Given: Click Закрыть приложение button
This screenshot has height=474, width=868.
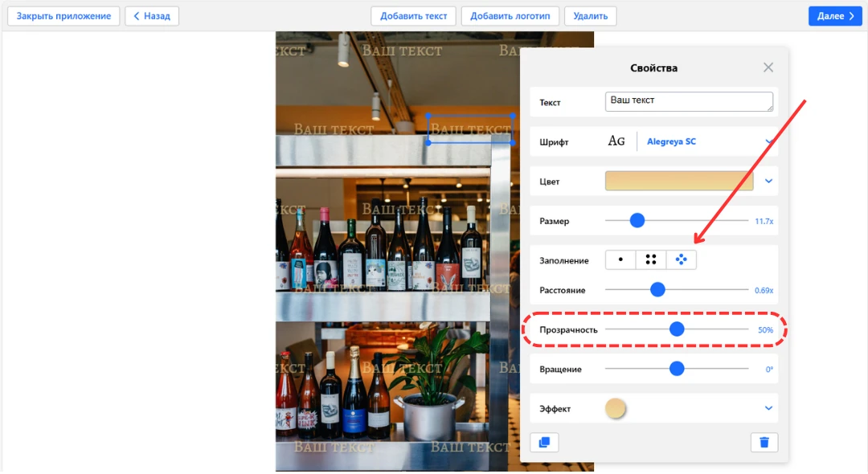Looking at the screenshot, I should (x=63, y=16).
